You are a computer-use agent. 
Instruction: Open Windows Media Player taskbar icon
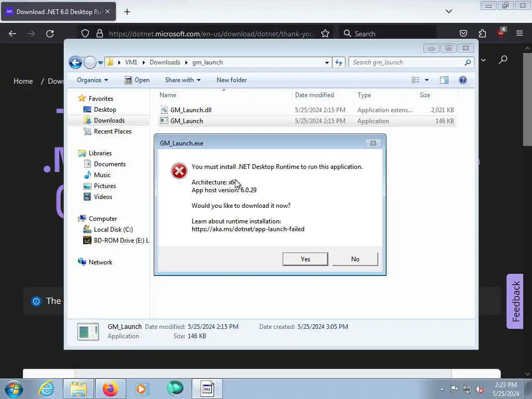(x=141, y=389)
